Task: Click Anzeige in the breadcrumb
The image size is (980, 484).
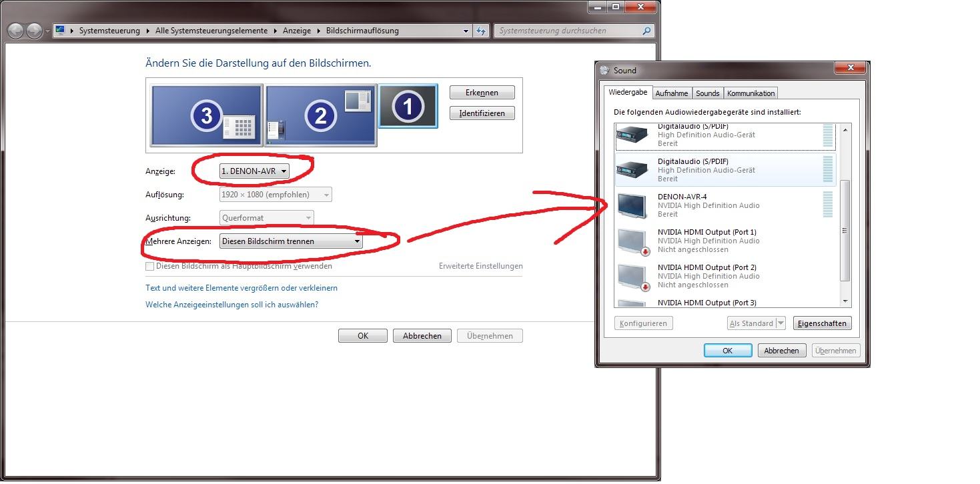Action: pos(297,31)
